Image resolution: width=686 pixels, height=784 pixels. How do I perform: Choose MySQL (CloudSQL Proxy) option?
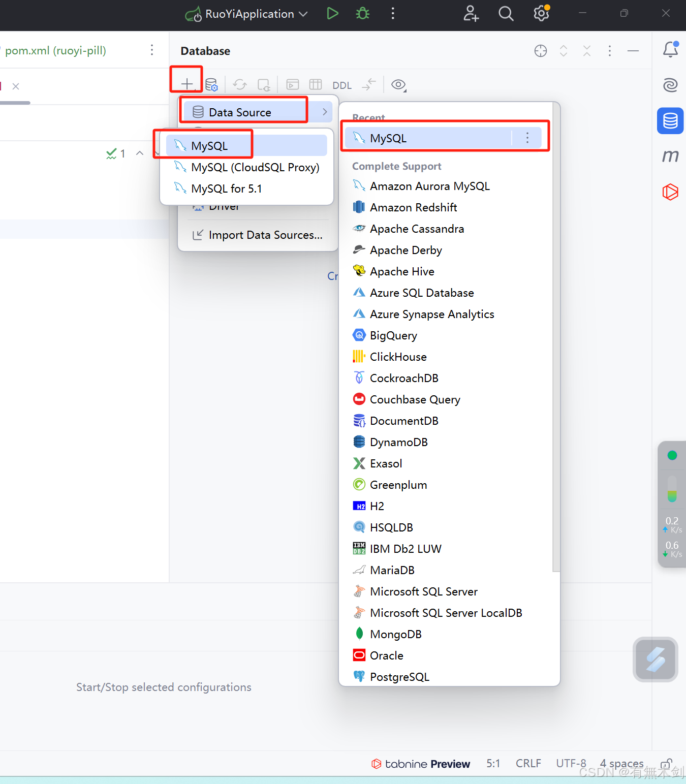pos(246,167)
